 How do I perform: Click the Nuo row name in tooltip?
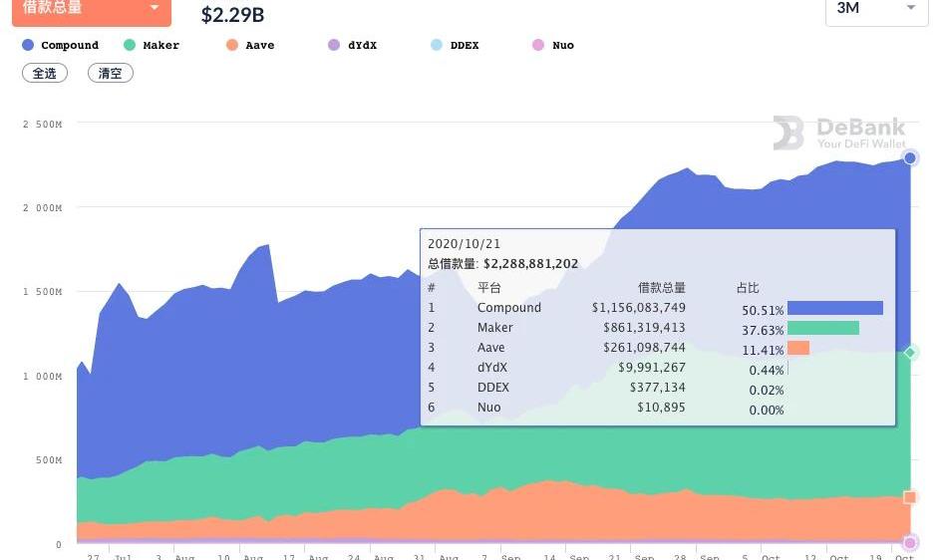pyautogui.click(x=488, y=408)
